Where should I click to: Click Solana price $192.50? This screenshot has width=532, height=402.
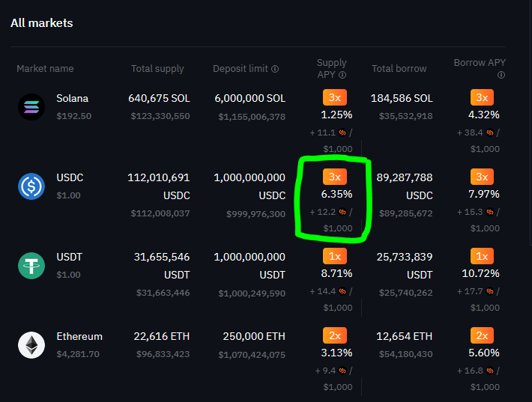pyautogui.click(x=74, y=116)
